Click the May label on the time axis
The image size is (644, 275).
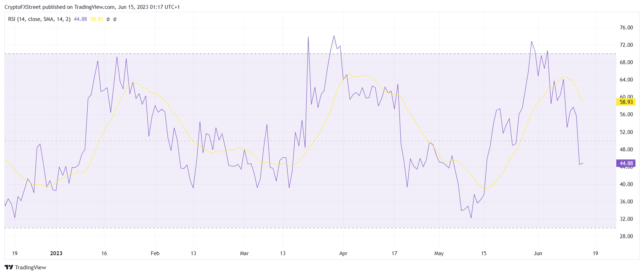[x=439, y=253]
